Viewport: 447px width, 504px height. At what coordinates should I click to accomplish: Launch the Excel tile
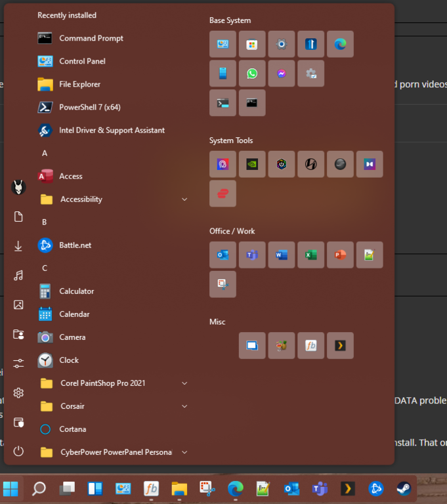[310, 255]
